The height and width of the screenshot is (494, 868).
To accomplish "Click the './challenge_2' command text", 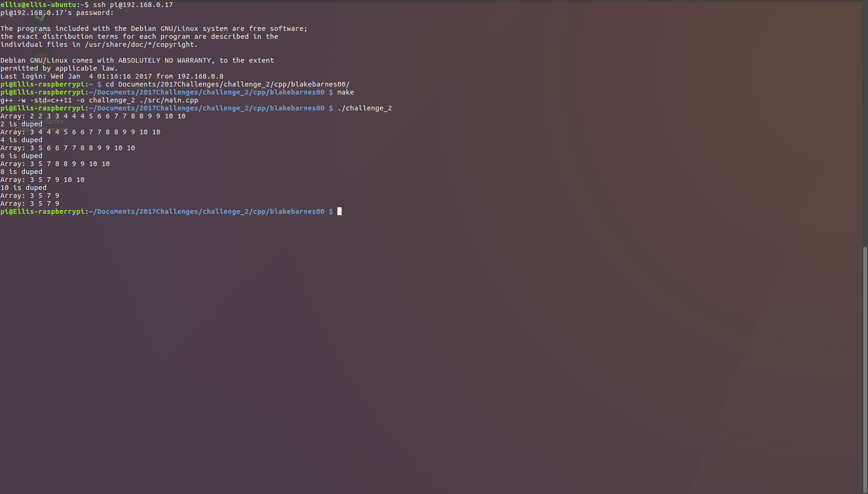I will 365,108.
